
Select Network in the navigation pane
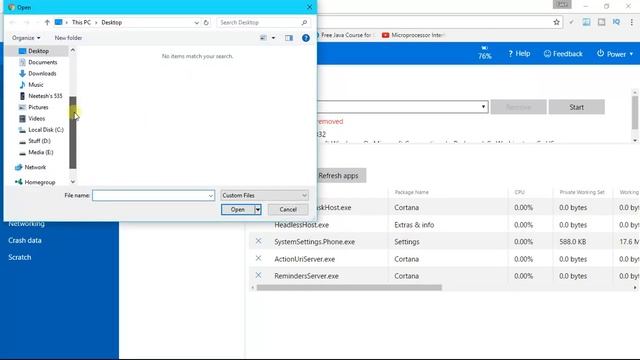coord(35,167)
